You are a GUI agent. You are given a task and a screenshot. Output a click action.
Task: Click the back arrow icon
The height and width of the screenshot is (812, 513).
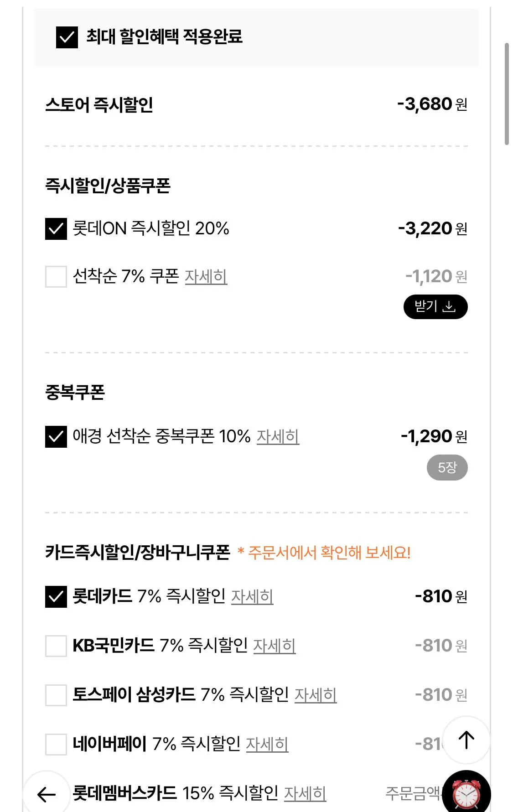coord(47,794)
